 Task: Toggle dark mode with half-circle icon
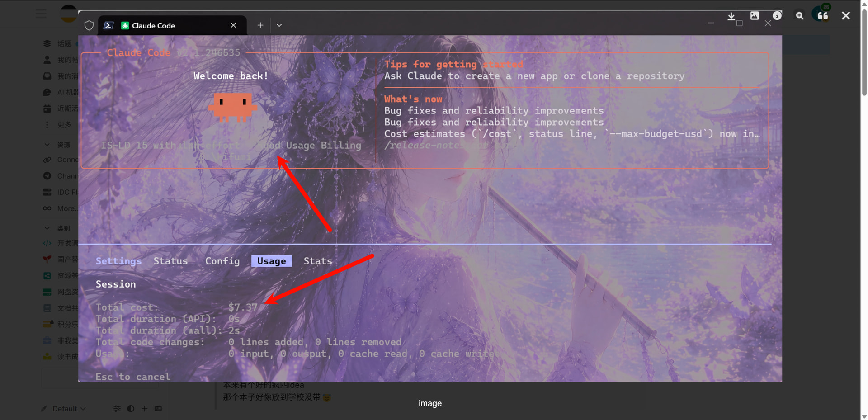131,409
